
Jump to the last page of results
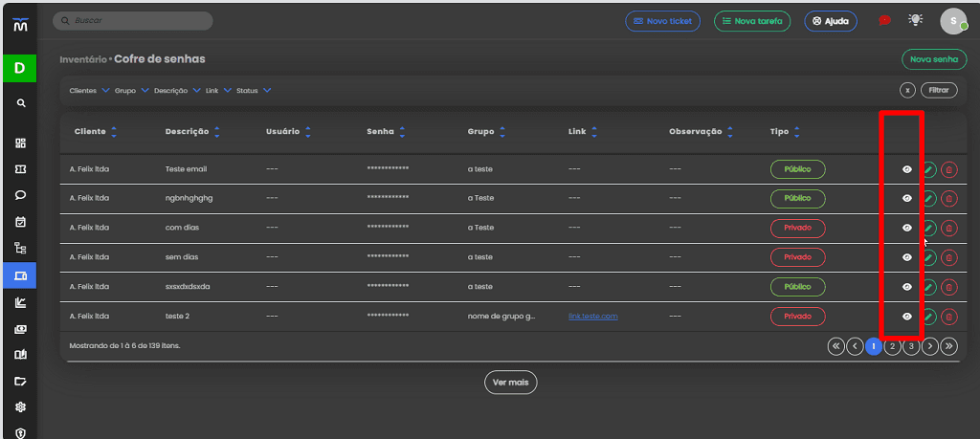pos(948,346)
